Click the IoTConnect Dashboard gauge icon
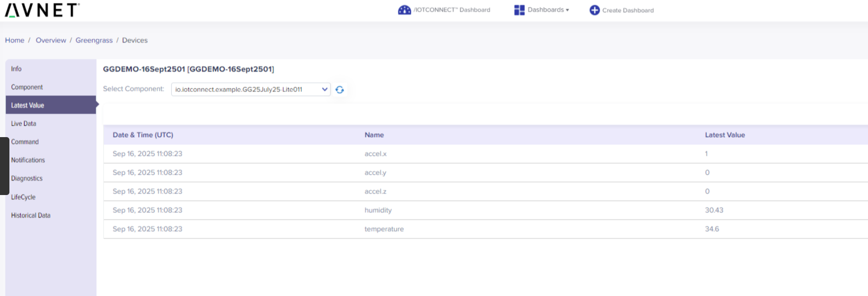Viewport: 868px width, 296px height. [404, 10]
